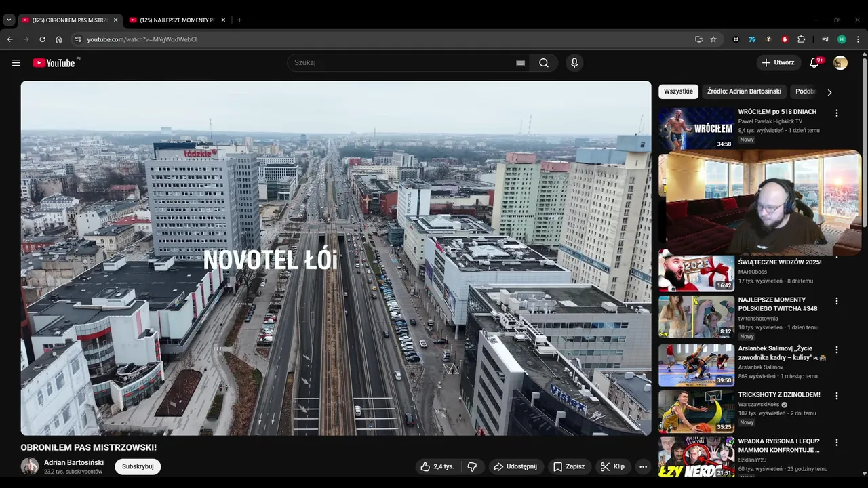Open options for NAJLEPSZE MOMENTY POLSKIEGO TWITCHA

coord(836,301)
